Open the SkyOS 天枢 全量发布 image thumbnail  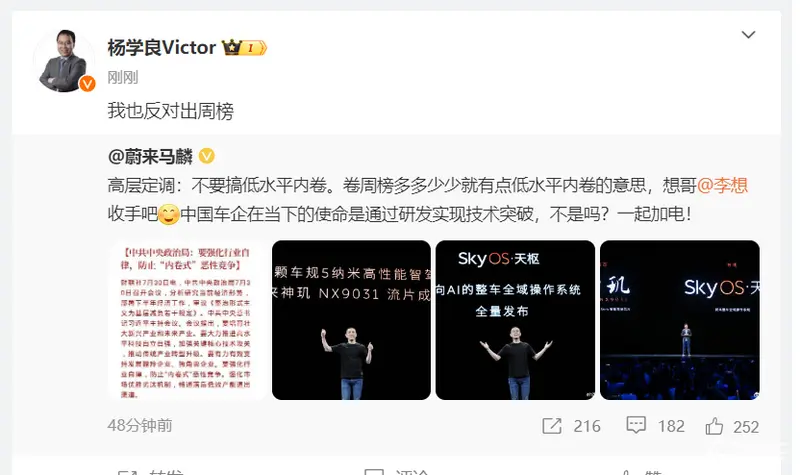[515, 320]
